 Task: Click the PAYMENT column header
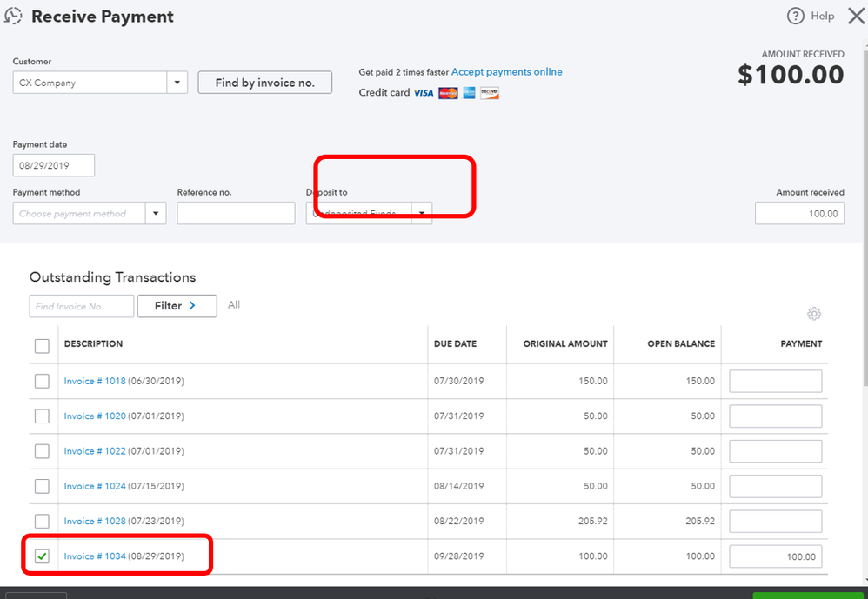coord(801,343)
